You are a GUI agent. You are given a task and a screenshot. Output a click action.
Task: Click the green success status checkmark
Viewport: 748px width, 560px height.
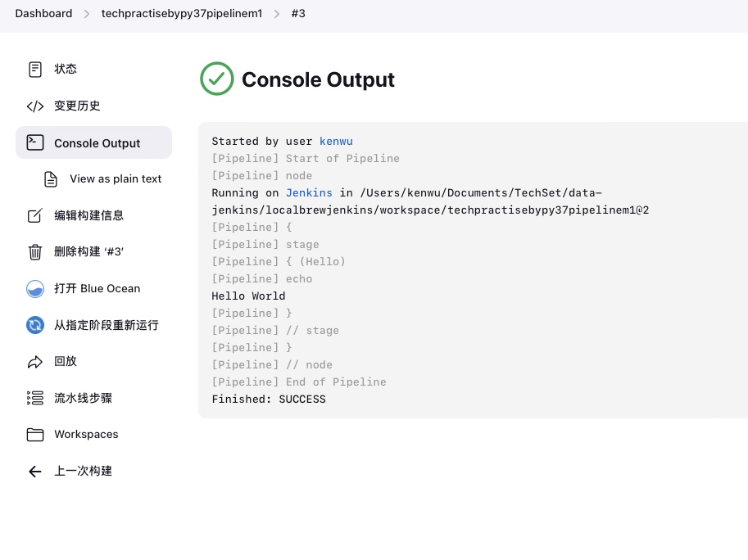[x=217, y=79]
